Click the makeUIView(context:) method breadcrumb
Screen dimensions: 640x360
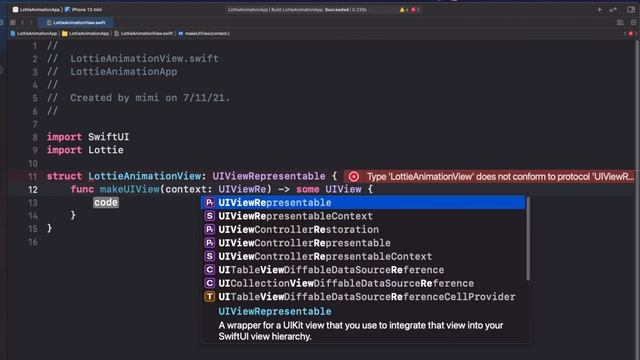tap(204, 33)
